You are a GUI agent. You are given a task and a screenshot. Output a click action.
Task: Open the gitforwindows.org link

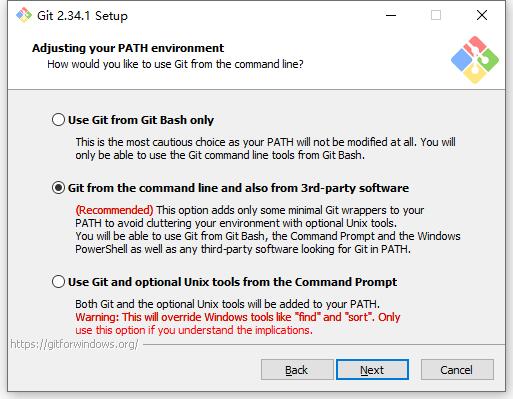[74, 344]
